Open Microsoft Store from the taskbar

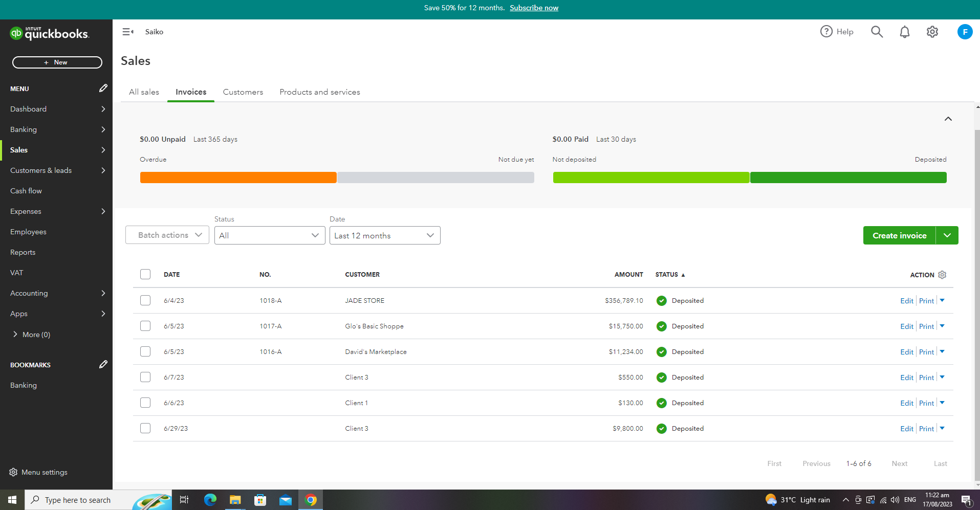point(260,500)
